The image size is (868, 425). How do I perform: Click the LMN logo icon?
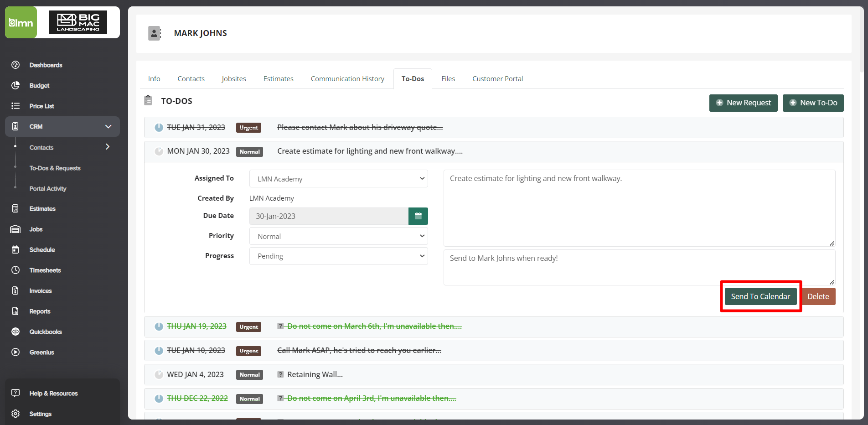[x=21, y=22]
